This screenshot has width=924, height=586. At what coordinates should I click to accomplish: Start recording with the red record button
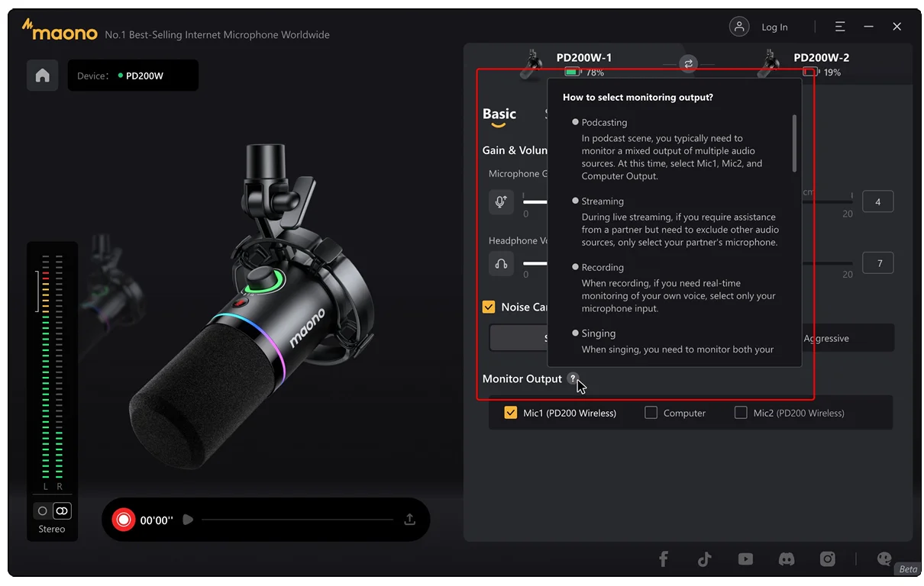click(x=123, y=520)
